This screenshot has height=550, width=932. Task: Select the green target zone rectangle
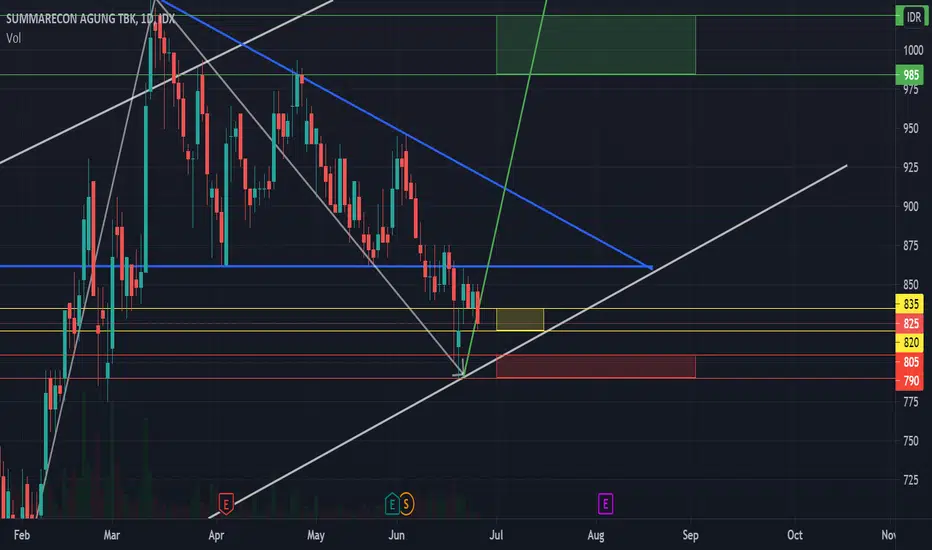click(x=596, y=45)
